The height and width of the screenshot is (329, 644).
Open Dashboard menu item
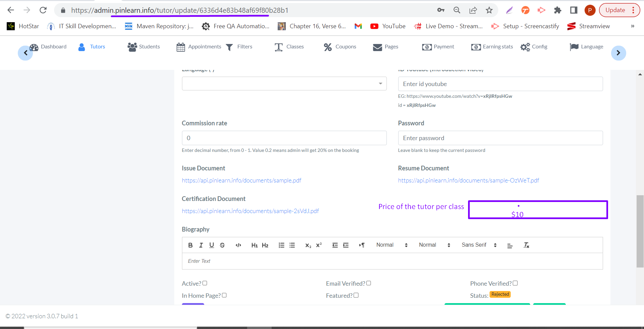pos(48,47)
